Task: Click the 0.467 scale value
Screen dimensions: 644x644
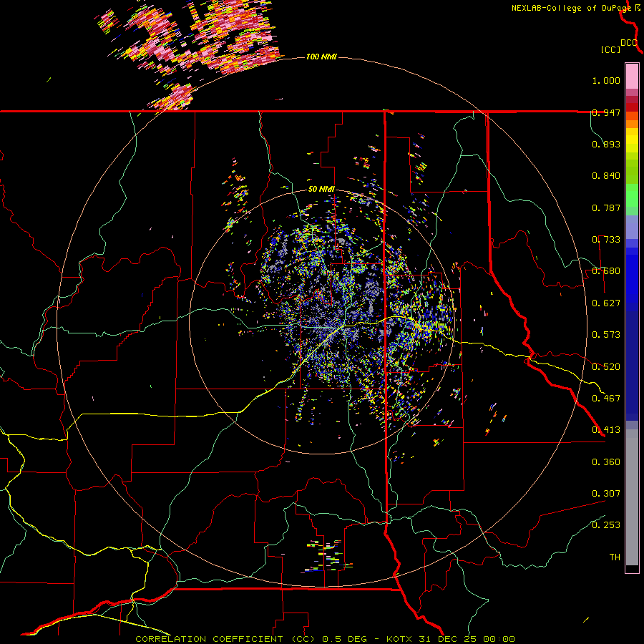Action: tap(606, 399)
